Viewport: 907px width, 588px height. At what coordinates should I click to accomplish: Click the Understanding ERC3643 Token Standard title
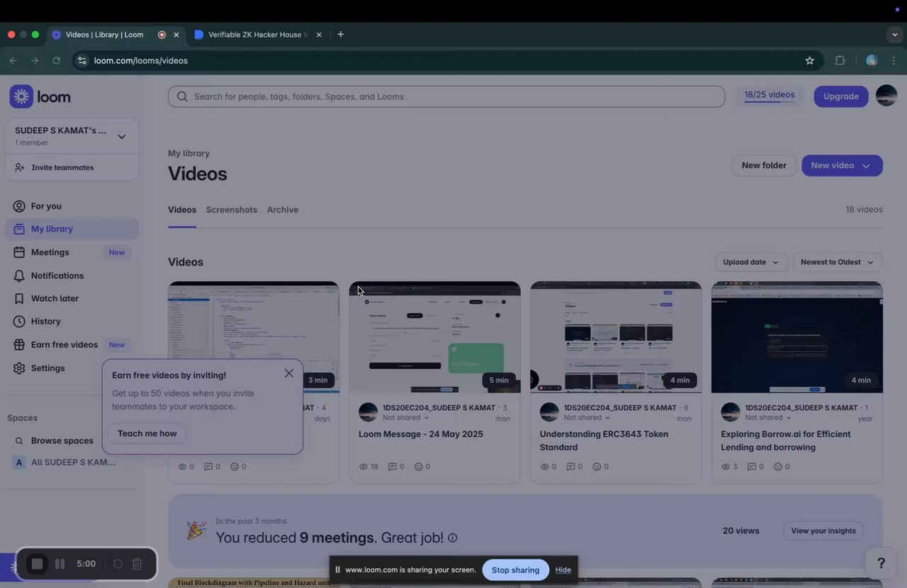[x=604, y=441]
